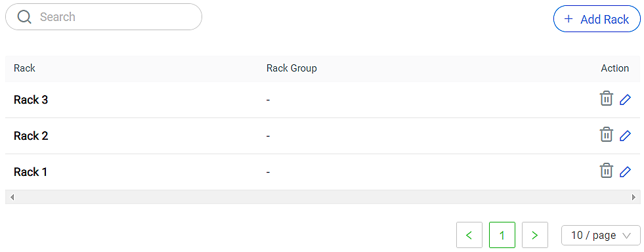
Task: Edit Rack 2 with pencil icon
Action: 625,135
